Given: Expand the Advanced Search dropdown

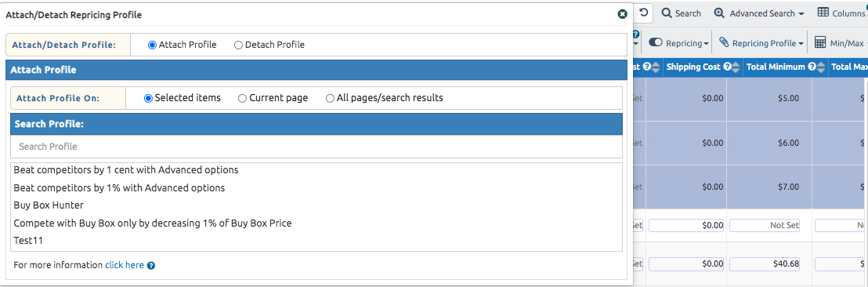Looking at the screenshot, I should tap(801, 13).
